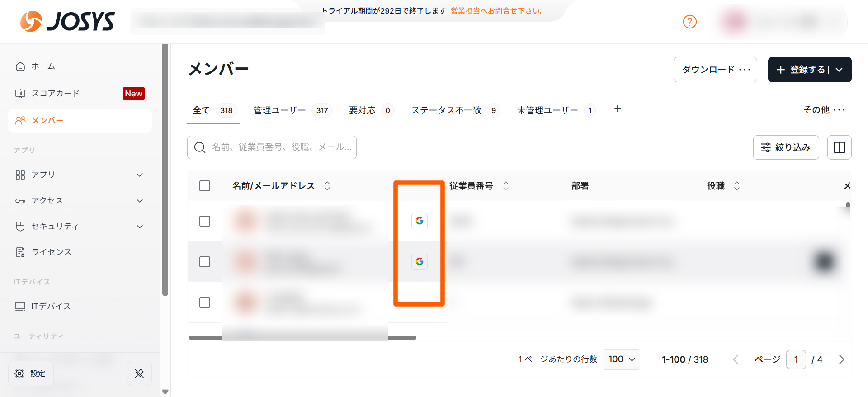
Task: Toggle the select-all header checkbox
Action: (205, 186)
